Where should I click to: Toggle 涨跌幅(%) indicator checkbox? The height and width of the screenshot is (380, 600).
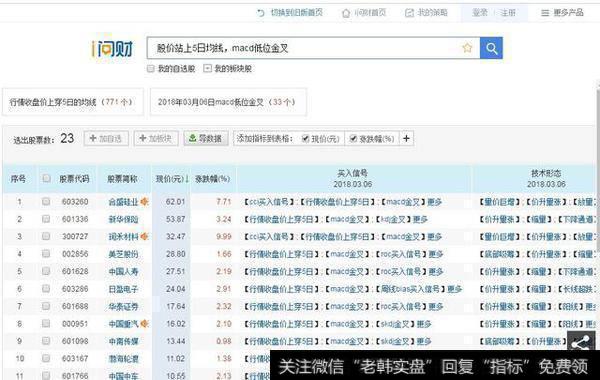click(354, 139)
